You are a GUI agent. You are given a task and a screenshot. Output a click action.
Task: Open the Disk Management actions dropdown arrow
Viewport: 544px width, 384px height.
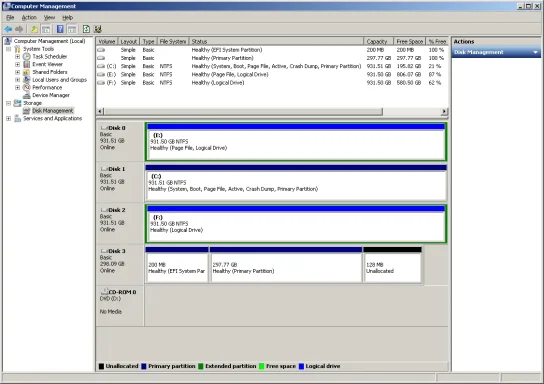(536, 52)
